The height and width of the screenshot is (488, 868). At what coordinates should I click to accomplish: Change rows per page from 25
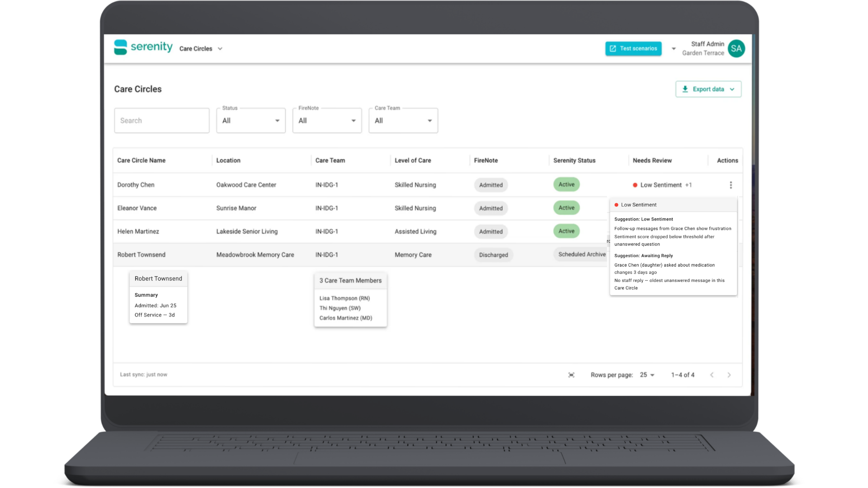(647, 375)
